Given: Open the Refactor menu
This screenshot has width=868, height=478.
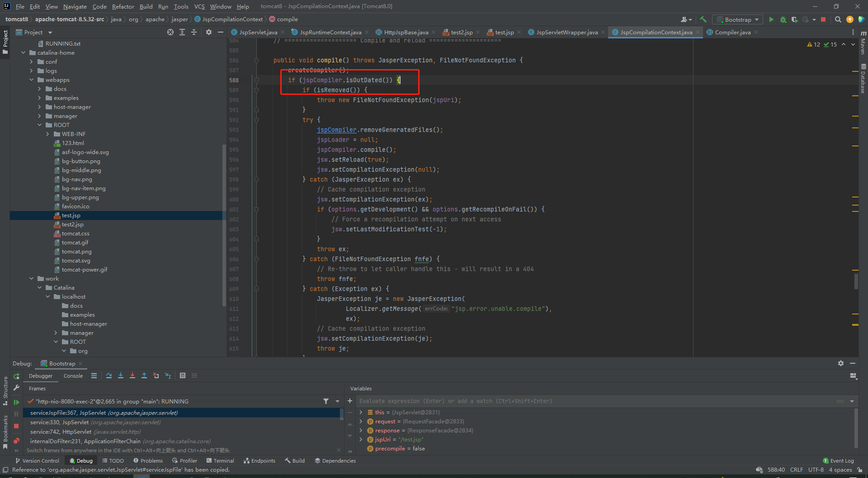Looking at the screenshot, I should pos(123,6).
